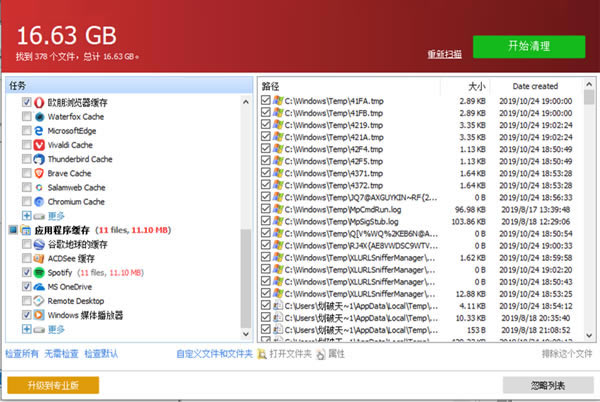This screenshot has height=402, width=600.
Task: Uncheck the Windows media player checkbox
Action: point(26,315)
